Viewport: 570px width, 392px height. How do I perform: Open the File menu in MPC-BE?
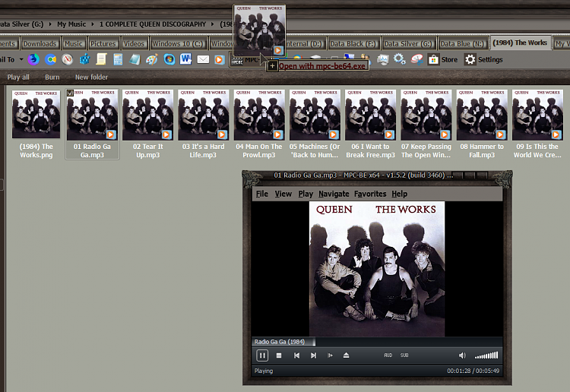click(x=261, y=194)
